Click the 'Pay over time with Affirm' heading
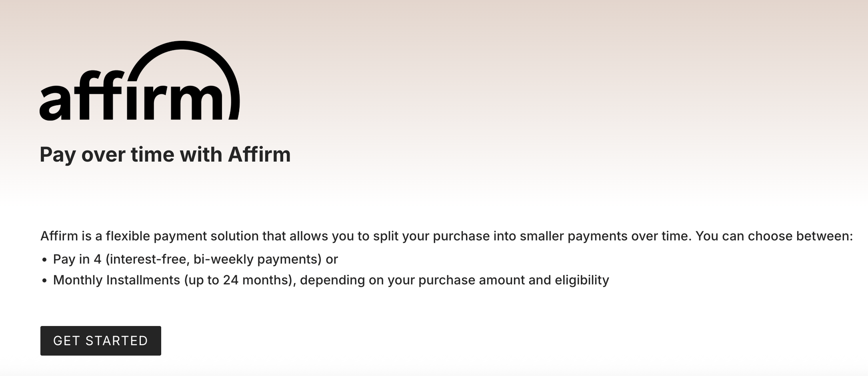 pyautogui.click(x=165, y=155)
